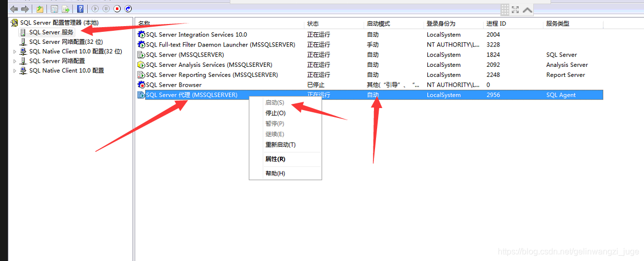Click the SQL Server 配置管理器 root node icon
This screenshot has width=644, height=261.
(15, 23)
